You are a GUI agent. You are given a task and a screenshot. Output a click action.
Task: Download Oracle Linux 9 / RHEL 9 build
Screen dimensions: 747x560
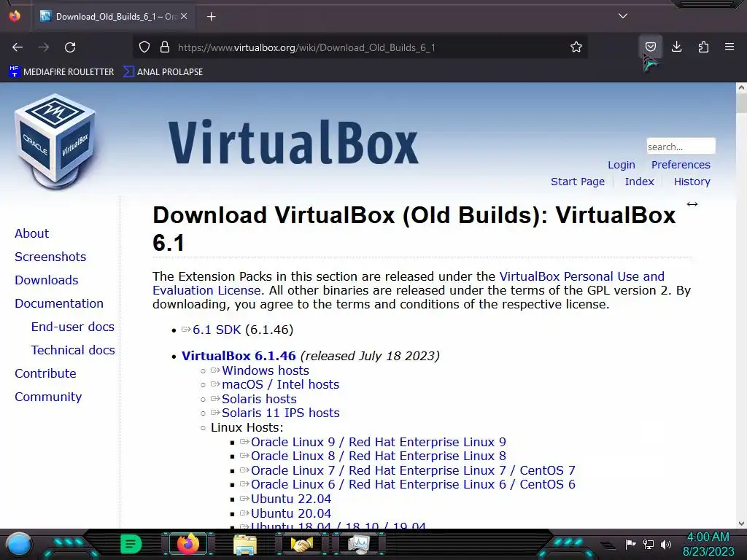pyautogui.click(x=379, y=442)
